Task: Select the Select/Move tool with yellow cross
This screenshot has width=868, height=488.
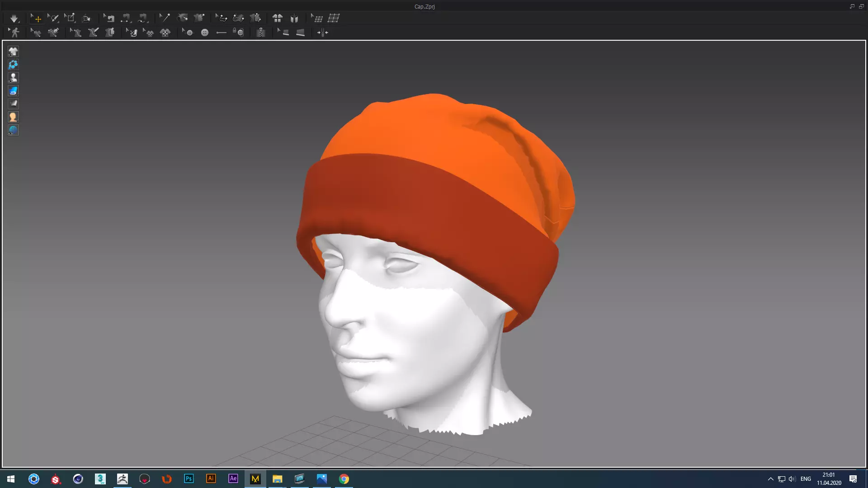Action: (x=36, y=19)
